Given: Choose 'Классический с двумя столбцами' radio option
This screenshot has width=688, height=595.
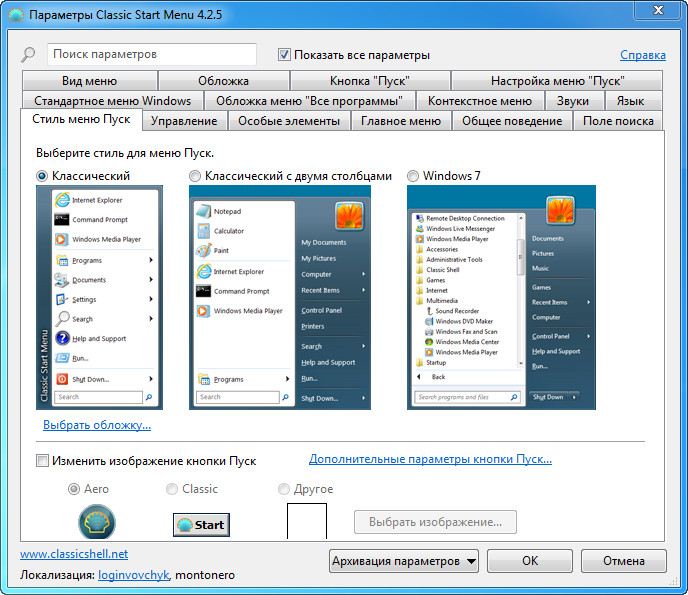Looking at the screenshot, I should pos(195,176).
